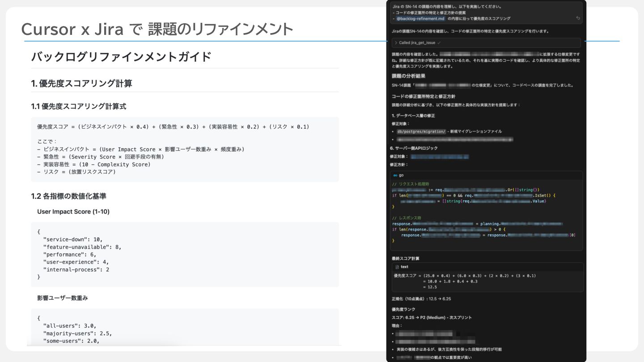644x362 pixels.
Task: Click the chat heading '最終スコア計算'
Action: point(406,258)
